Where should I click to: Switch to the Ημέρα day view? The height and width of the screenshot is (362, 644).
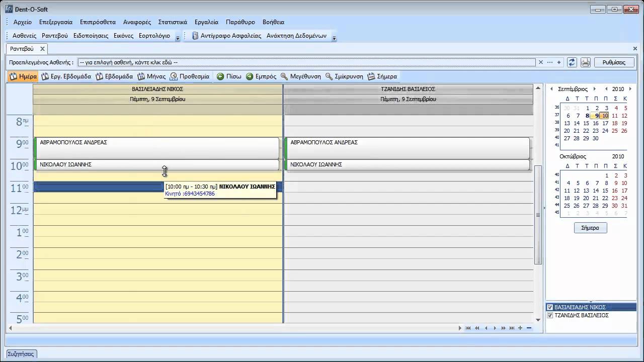pyautogui.click(x=23, y=76)
